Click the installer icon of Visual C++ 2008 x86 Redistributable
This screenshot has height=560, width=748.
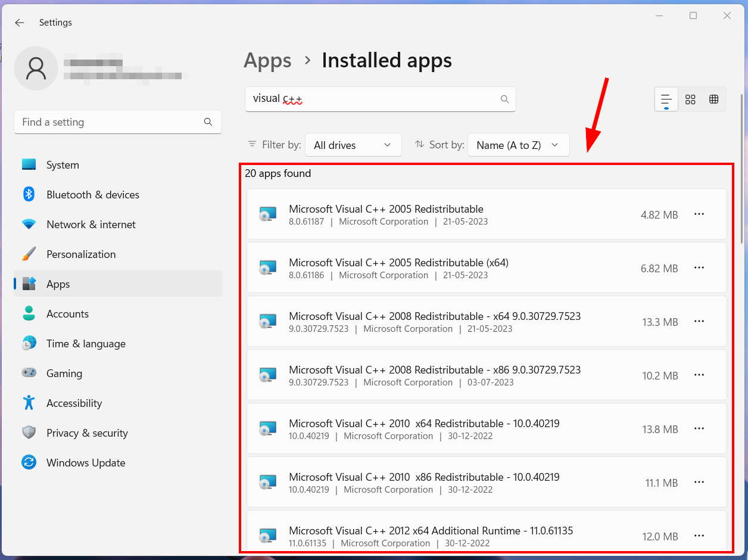(268, 375)
